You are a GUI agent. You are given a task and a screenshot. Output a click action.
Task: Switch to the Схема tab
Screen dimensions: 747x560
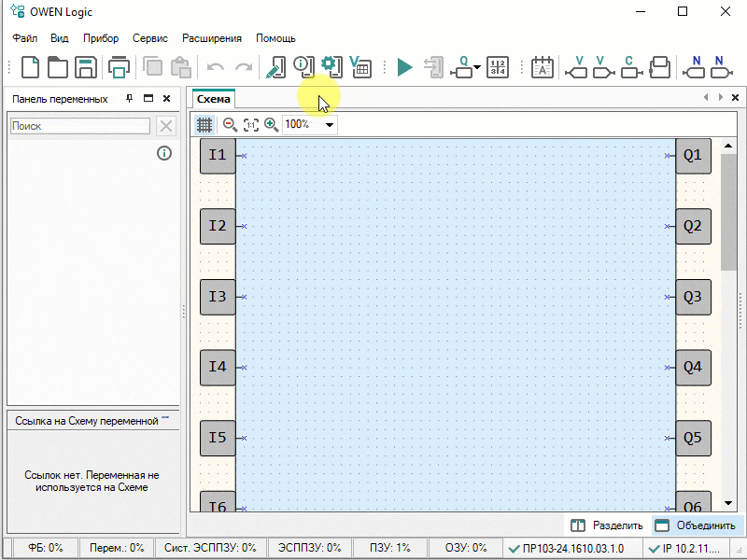(214, 98)
